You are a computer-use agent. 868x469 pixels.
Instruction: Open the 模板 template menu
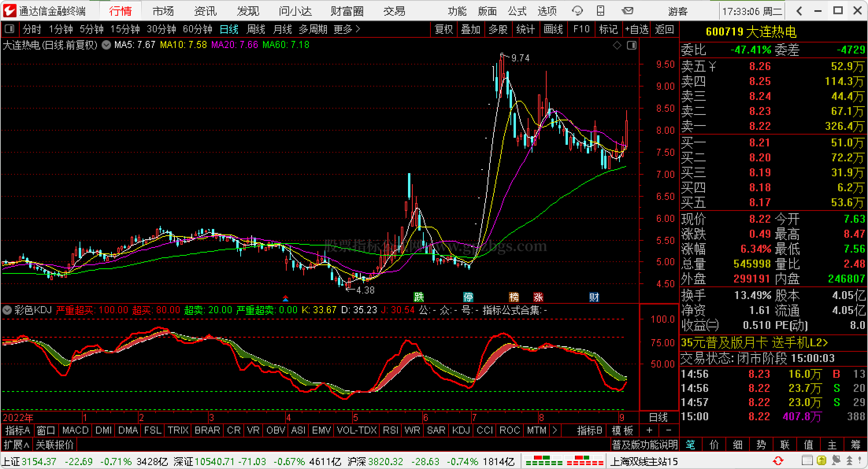623,430
